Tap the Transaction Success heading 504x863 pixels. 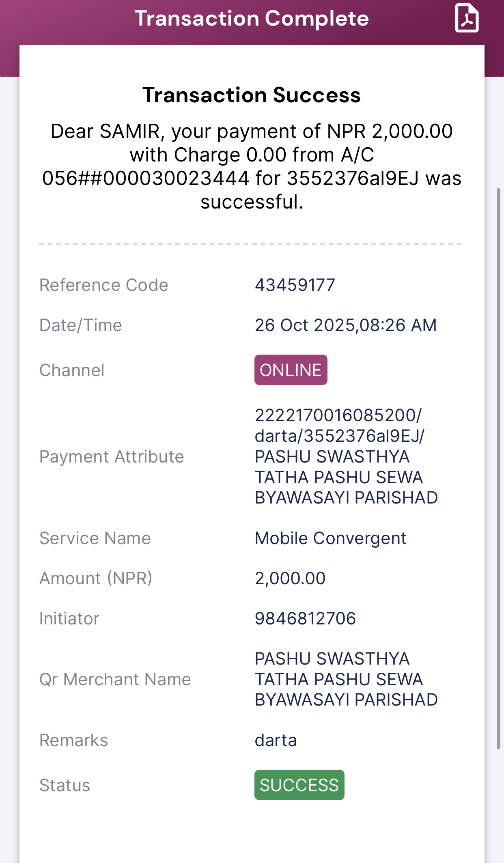(252, 95)
